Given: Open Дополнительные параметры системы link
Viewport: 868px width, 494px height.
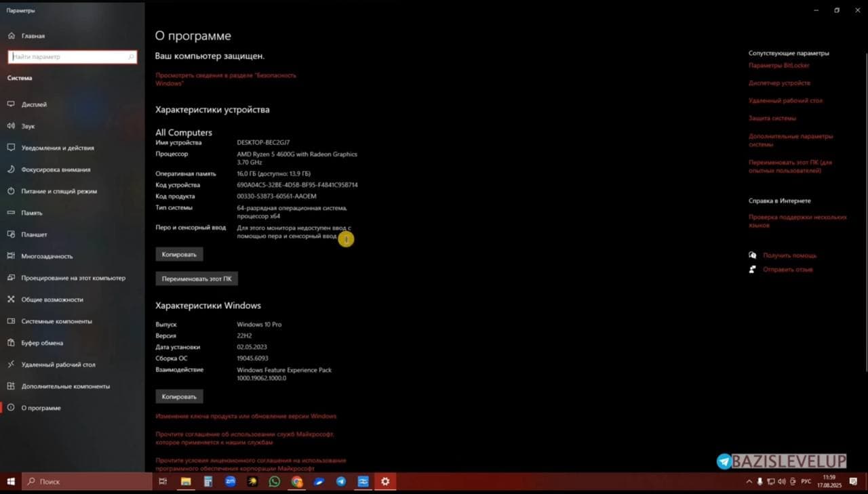Looking at the screenshot, I should (x=791, y=140).
